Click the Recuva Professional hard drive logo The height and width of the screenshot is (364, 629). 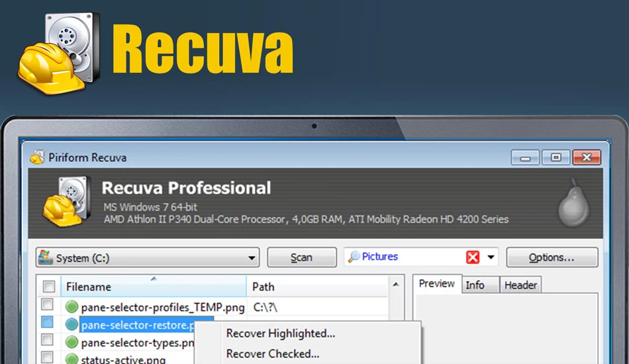(67, 202)
